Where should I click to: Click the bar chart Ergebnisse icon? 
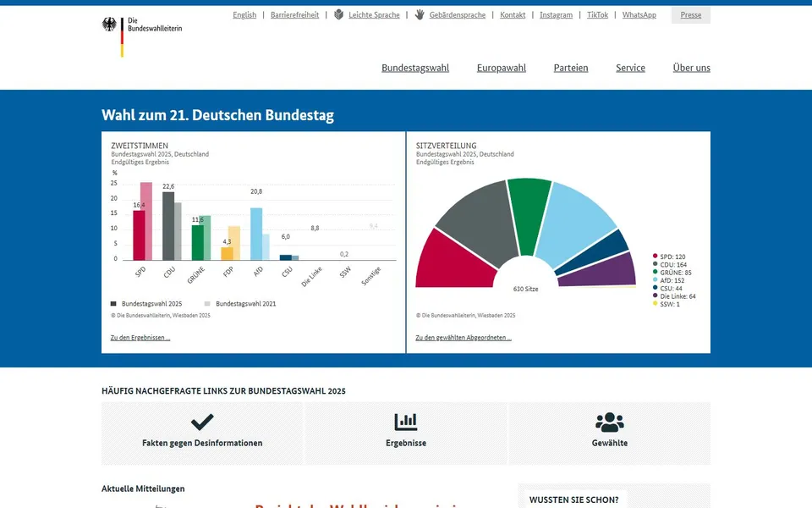pyautogui.click(x=405, y=422)
